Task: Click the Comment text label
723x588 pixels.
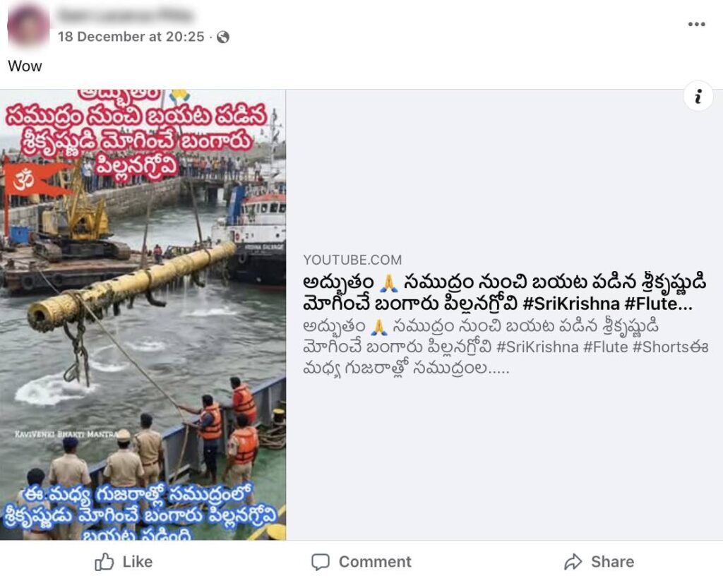Action: tap(375, 562)
